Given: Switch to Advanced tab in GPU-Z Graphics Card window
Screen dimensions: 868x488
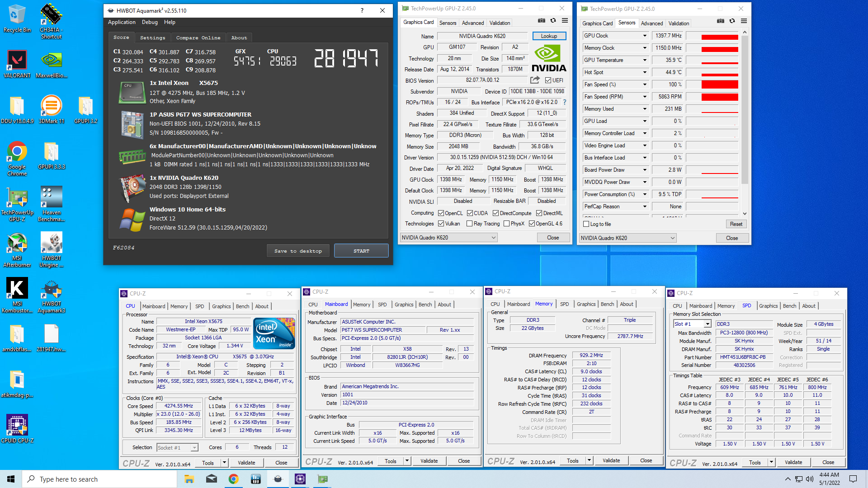Looking at the screenshot, I should tap(473, 23).
